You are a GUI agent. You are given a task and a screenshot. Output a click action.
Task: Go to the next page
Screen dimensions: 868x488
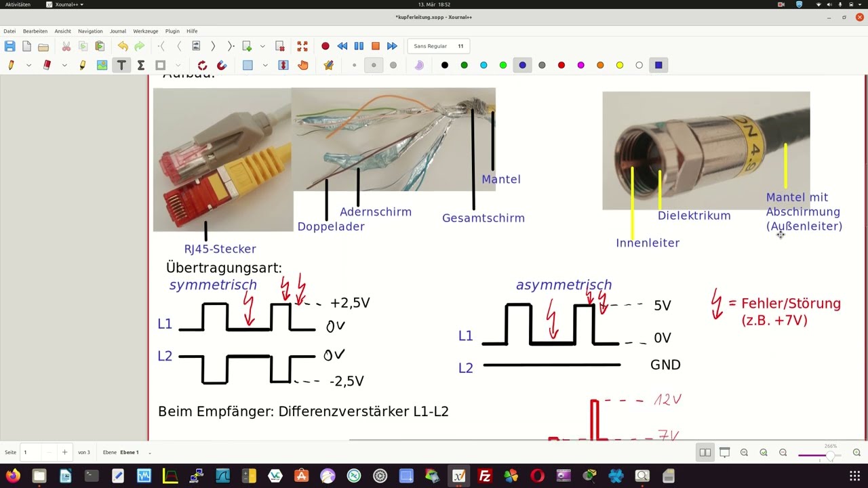tap(213, 46)
